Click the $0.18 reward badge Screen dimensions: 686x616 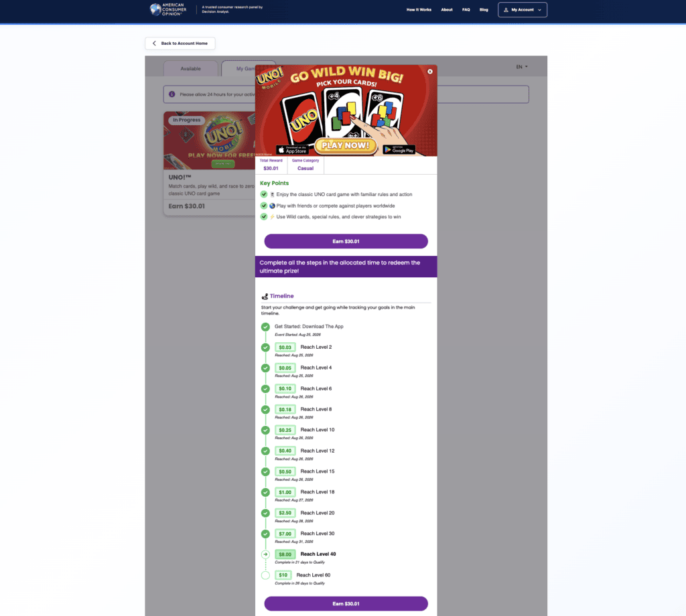[285, 409]
